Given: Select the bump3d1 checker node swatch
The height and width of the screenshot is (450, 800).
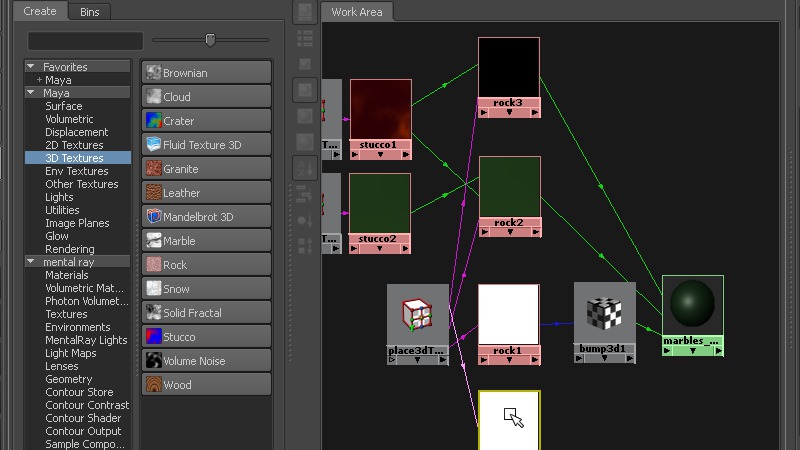Looking at the screenshot, I should [604, 313].
